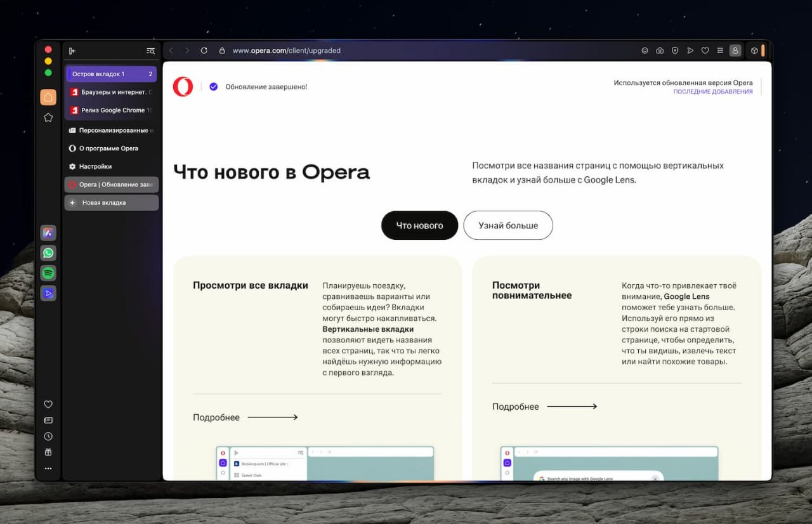812x524 pixels.
Task: Open personal news icon in sidebar
Action: click(48, 420)
